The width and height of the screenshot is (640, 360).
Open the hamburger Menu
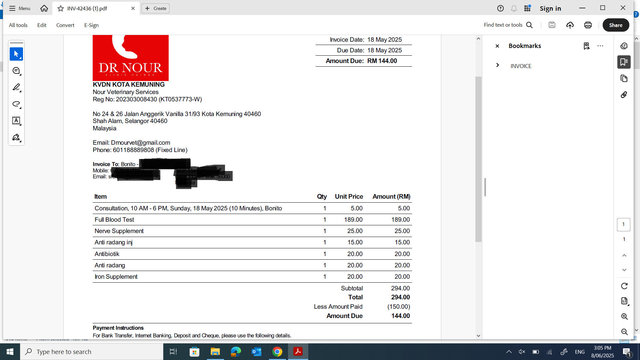coord(20,8)
